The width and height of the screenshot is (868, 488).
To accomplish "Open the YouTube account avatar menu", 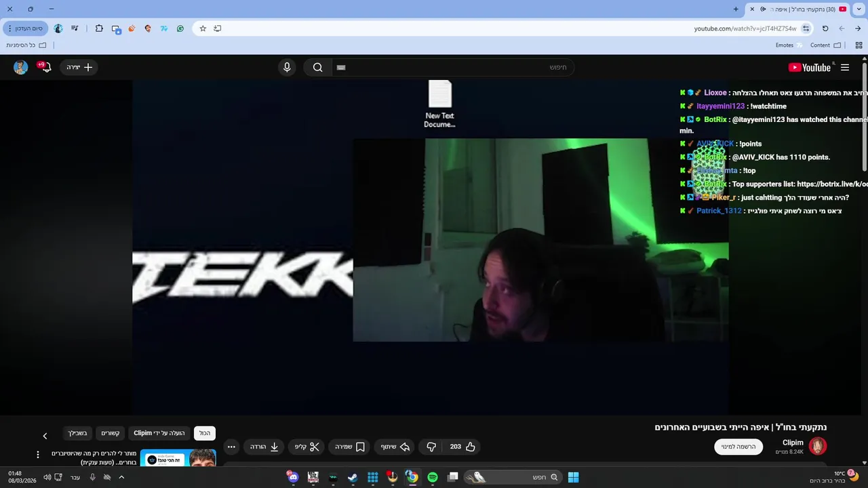I will click(x=20, y=67).
